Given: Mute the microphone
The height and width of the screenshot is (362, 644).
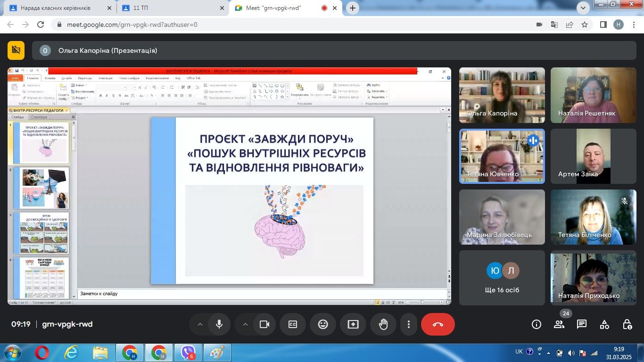Looking at the screenshot, I should click(x=219, y=324).
